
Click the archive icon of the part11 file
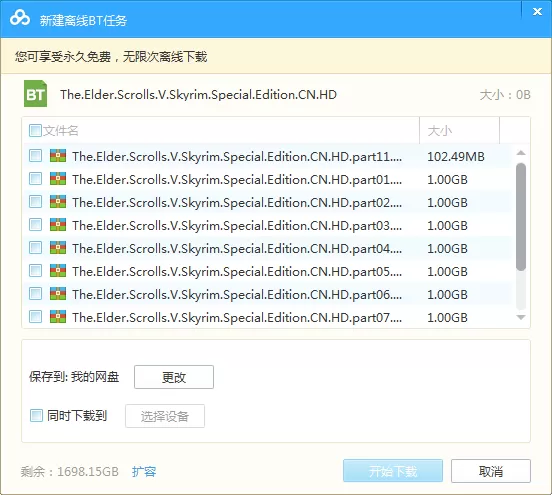(x=58, y=156)
